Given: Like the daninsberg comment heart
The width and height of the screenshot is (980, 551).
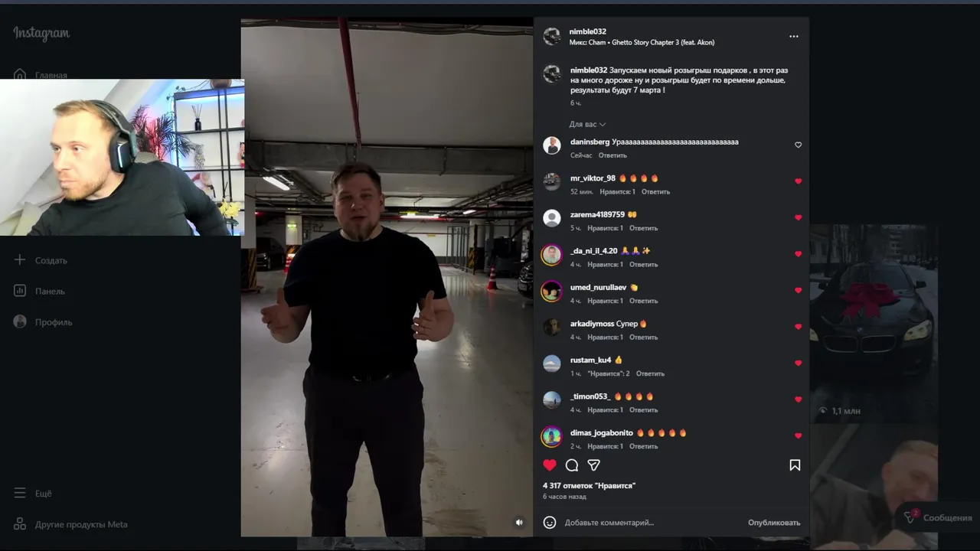Looking at the screenshot, I should click(798, 145).
